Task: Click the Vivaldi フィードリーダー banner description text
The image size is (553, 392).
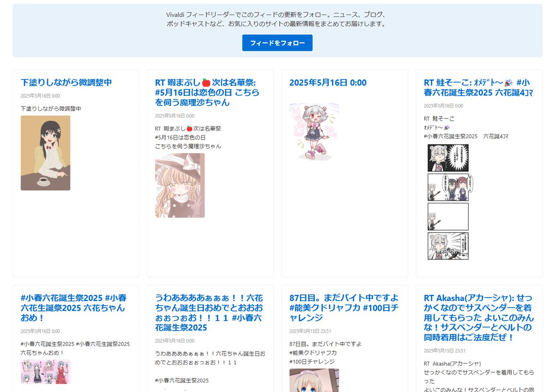Action: tap(277, 19)
